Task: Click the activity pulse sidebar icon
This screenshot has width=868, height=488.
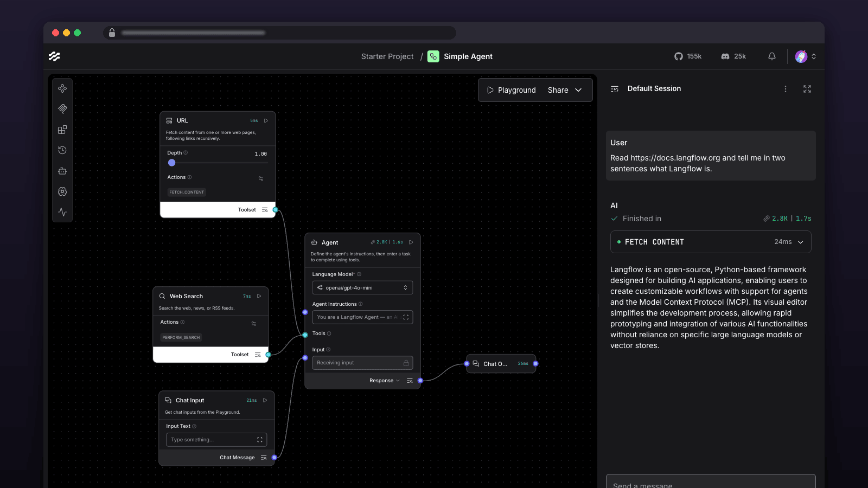Action: (62, 212)
